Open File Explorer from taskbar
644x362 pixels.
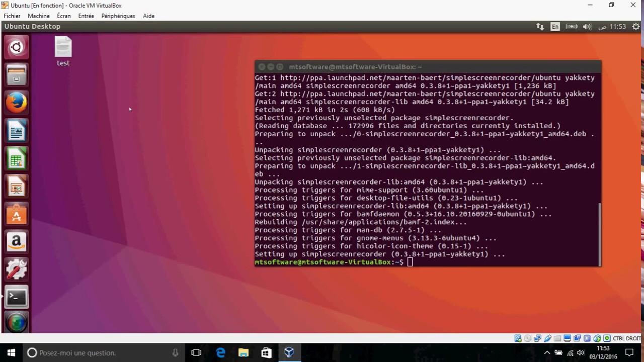click(x=243, y=352)
